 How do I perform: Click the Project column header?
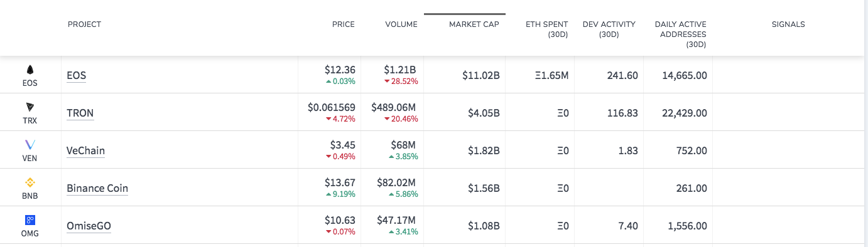(x=85, y=24)
